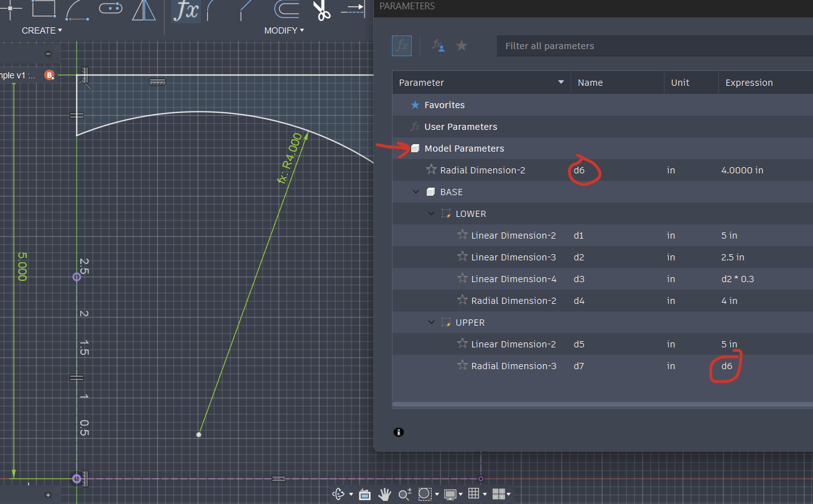
Task: Click the 'd2 * 0.3' expression cell
Action: click(738, 279)
